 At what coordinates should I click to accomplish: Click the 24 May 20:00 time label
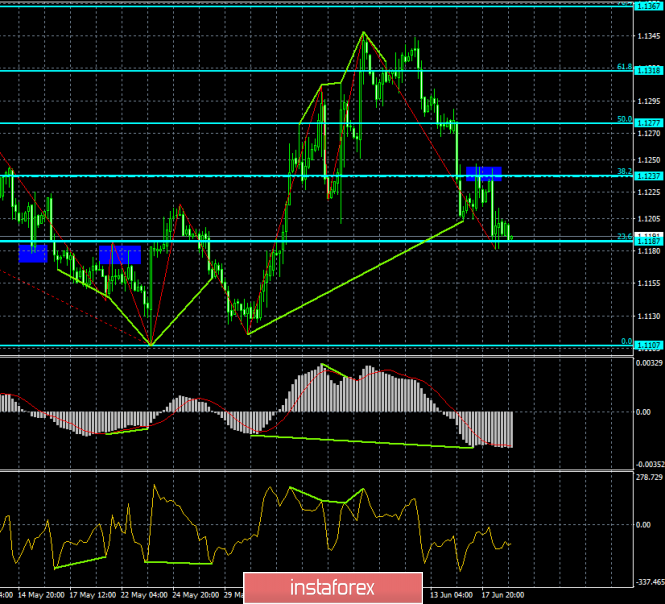[196, 595]
